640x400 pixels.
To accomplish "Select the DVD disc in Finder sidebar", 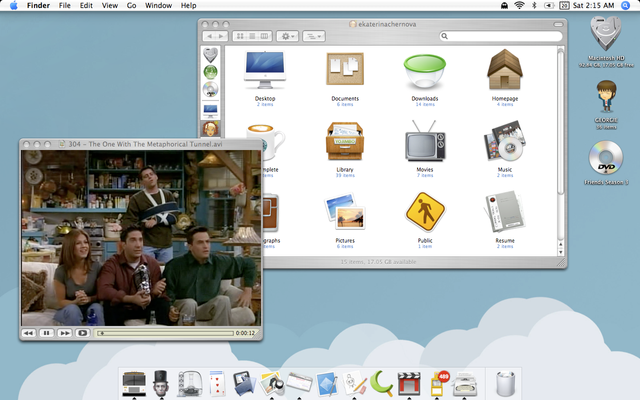I will (211, 89).
